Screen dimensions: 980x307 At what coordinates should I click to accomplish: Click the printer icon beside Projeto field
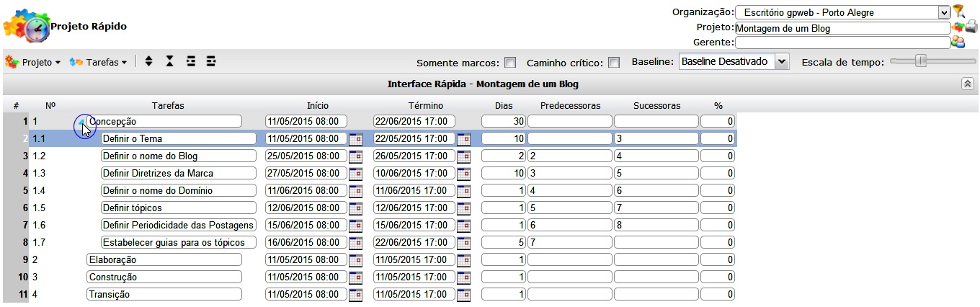tap(971, 27)
